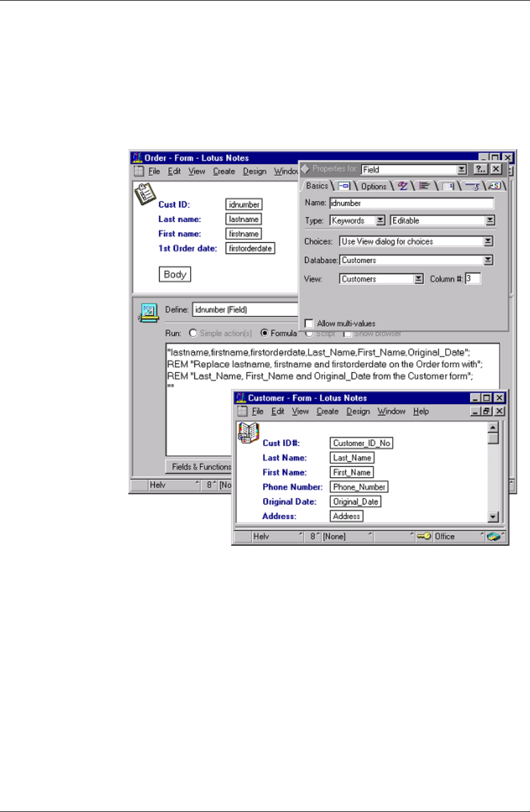Select the Body field on Order form
The image size is (530, 812).
175,275
